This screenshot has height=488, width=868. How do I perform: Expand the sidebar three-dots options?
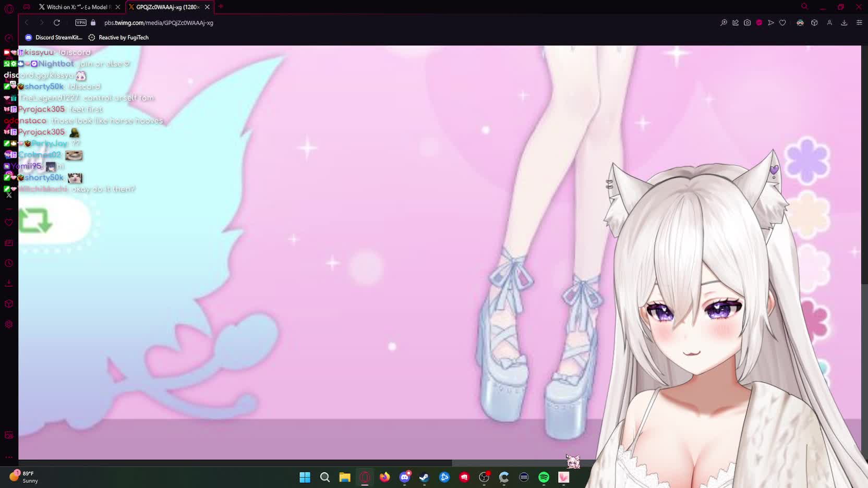tap(9, 457)
